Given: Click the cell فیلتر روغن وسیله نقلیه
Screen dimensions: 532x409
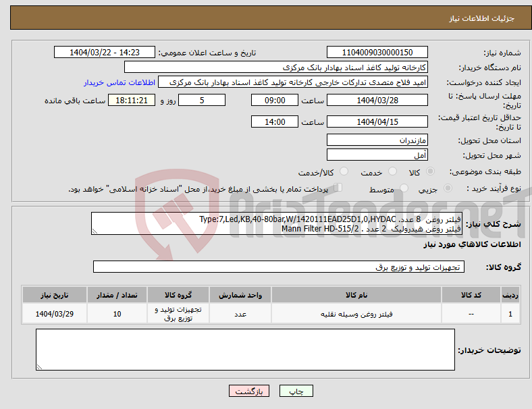Looking at the screenshot, I should pos(356,314).
